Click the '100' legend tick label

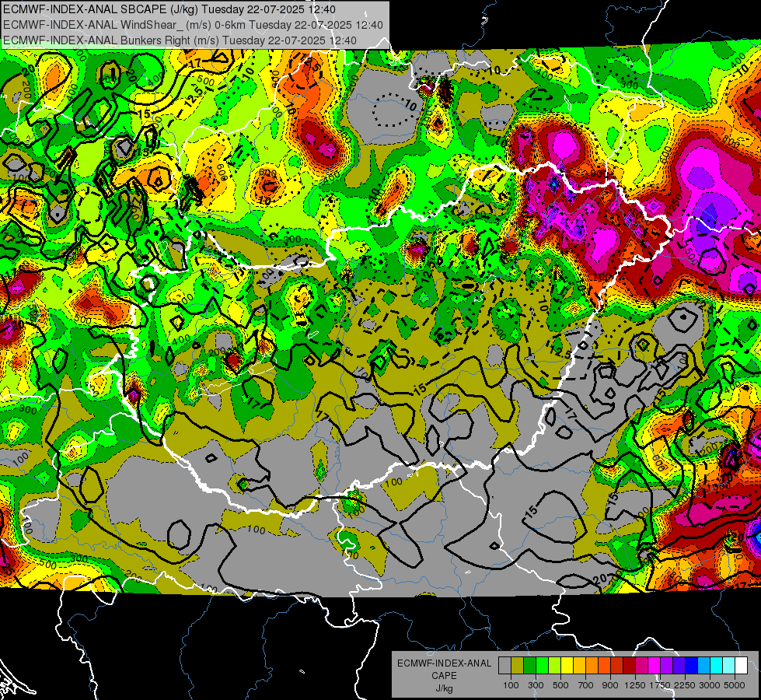point(511,685)
